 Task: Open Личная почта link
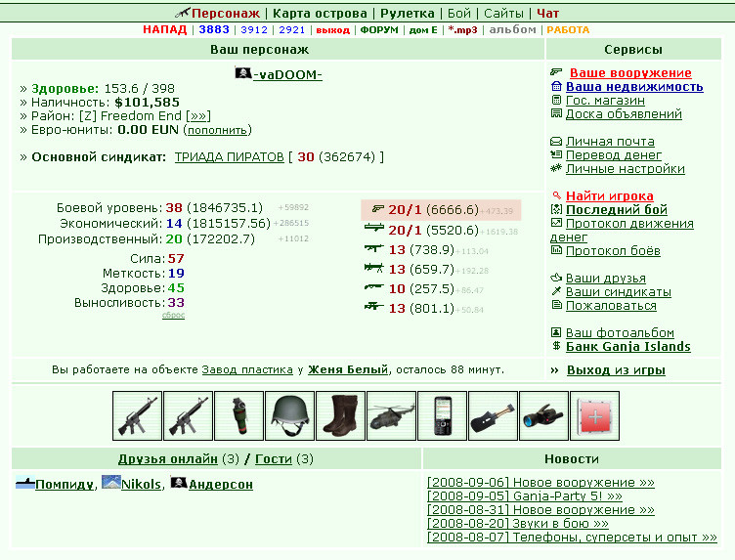pyautogui.click(x=610, y=142)
